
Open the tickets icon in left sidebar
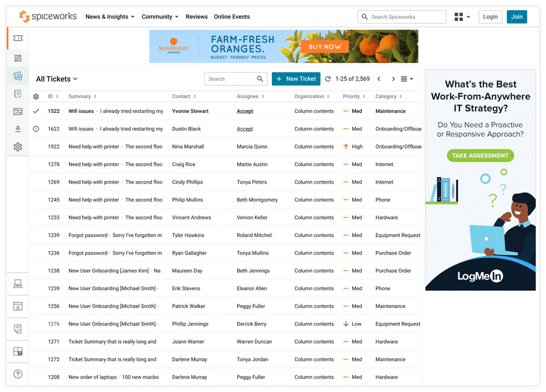pyautogui.click(x=18, y=38)
